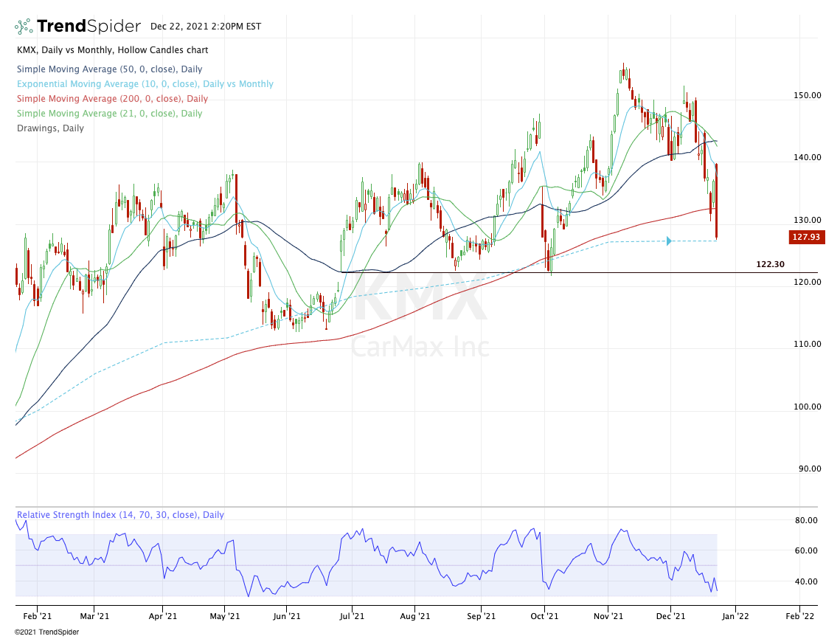Click the 120.00 price axis label
This screenshot has width=840, height=639.
pos(808,282)
